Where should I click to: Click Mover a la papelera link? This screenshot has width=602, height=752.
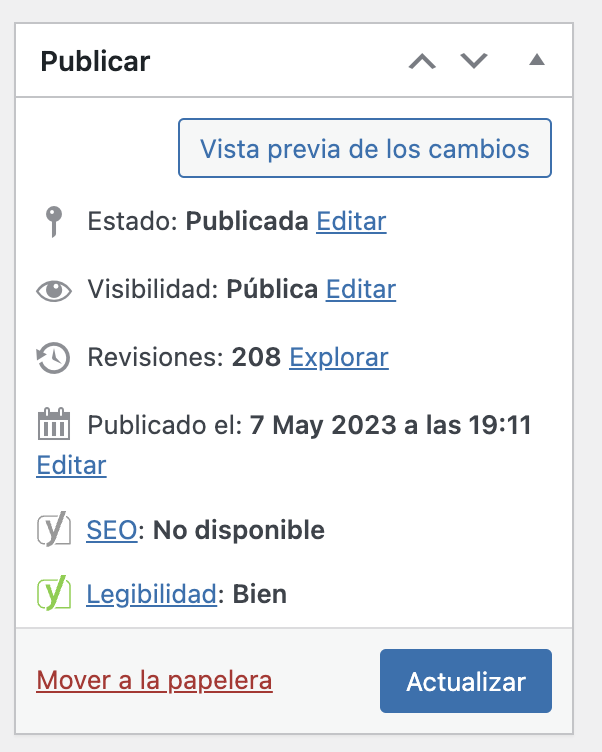point(154,681)
